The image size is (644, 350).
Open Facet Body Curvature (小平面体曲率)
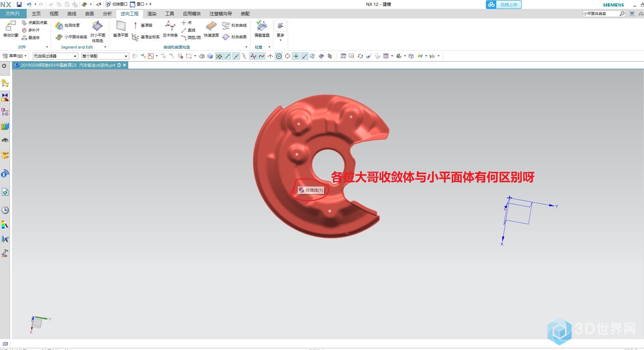tap(71, 37)
